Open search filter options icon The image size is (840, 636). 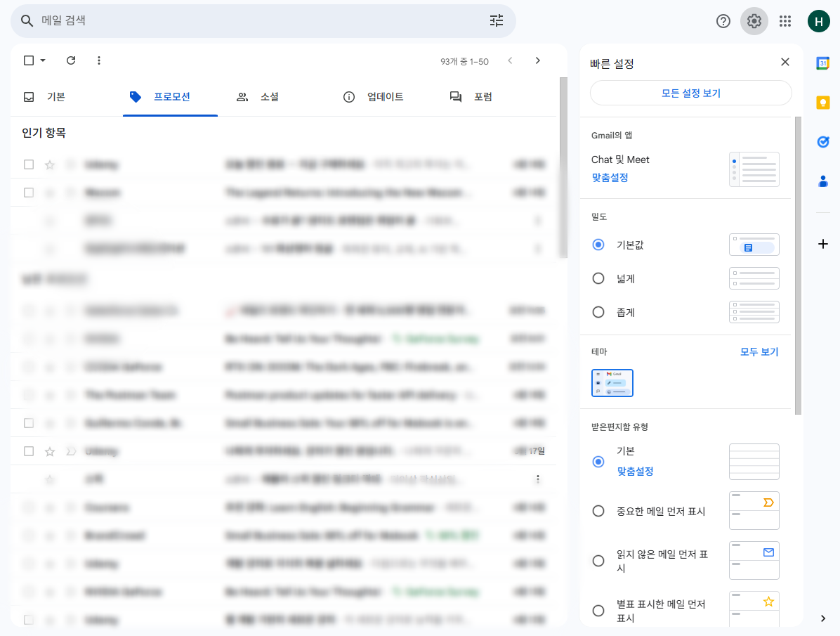click(497, 21)
